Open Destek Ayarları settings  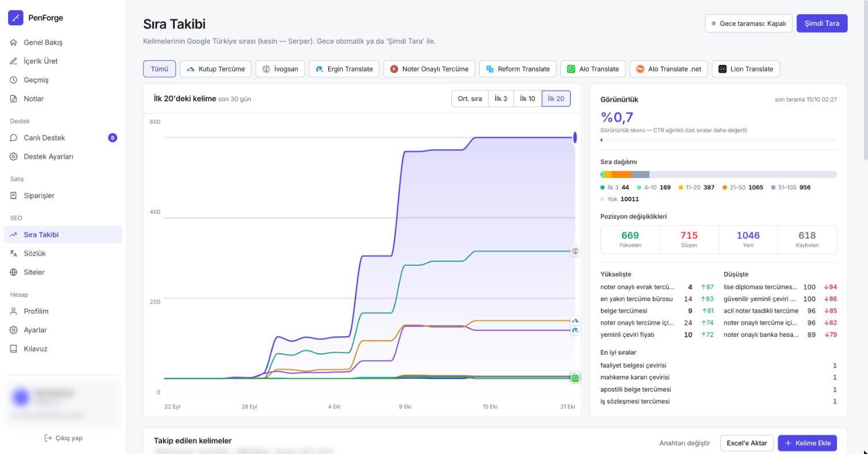tap(63, 157)
